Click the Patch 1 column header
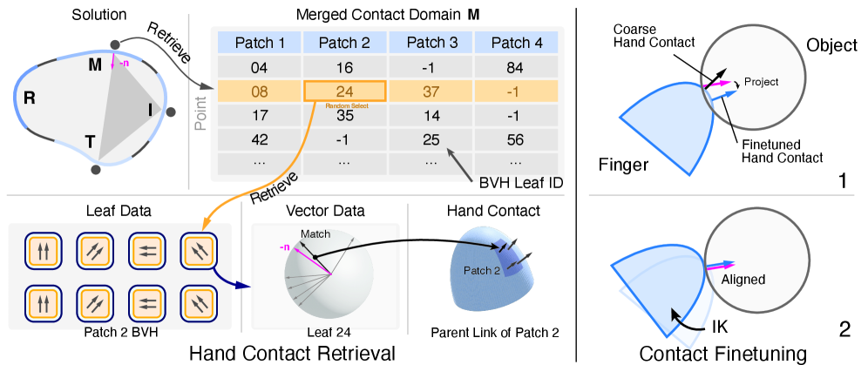 tap(258, 42)
